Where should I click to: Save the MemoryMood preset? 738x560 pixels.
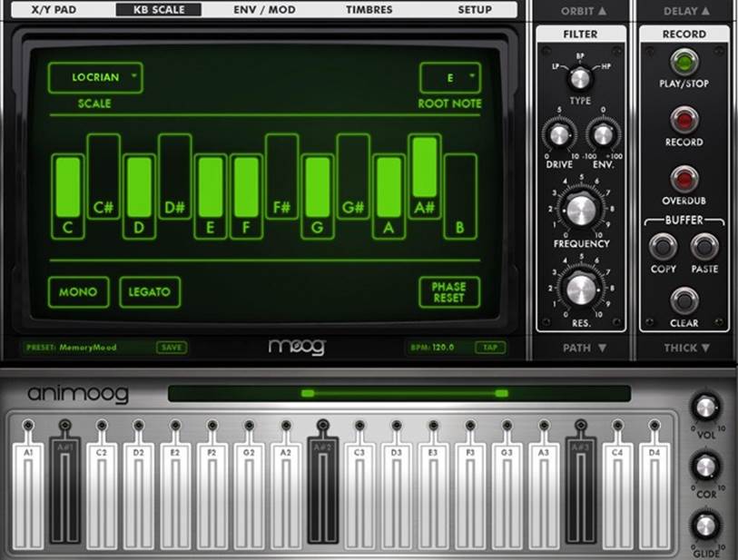click(172, 348)
